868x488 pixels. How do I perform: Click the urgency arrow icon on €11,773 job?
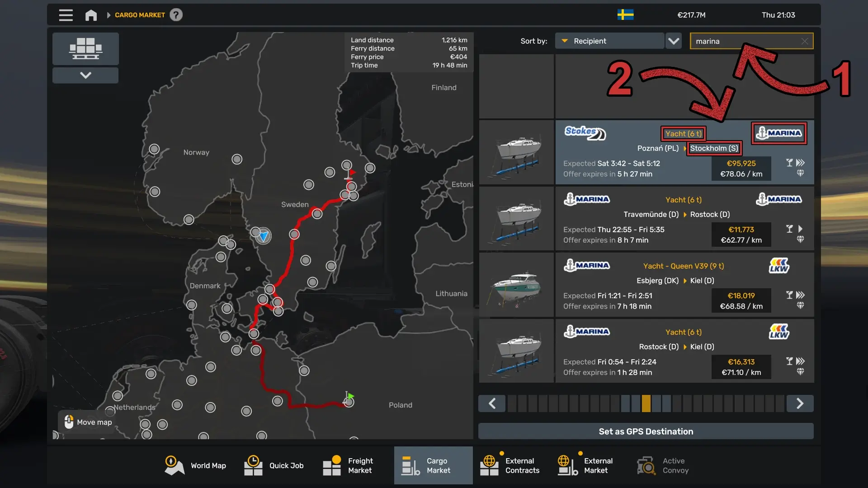tap(800, 229)
